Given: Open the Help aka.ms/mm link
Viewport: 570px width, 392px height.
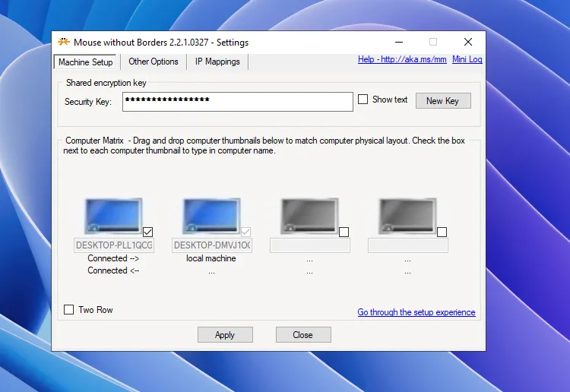Looking at the screenshot, I should point(402,60).
